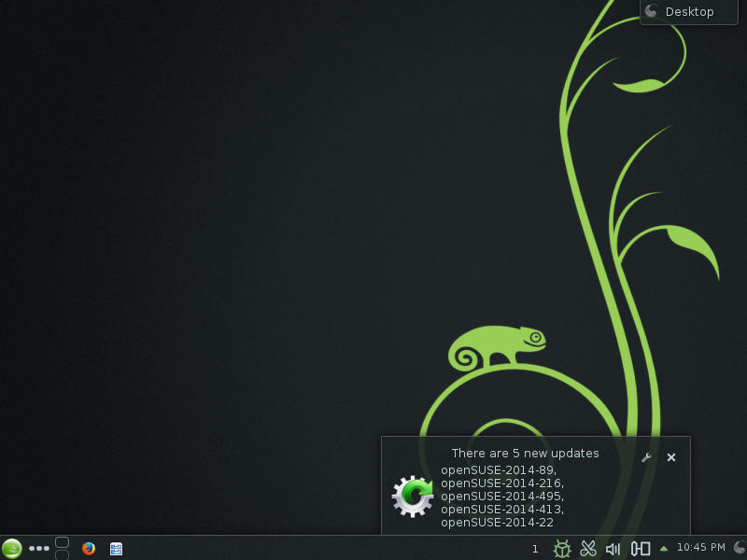
Task: Switch to the lower virtual desktop in pager
Action: [63, 554]
